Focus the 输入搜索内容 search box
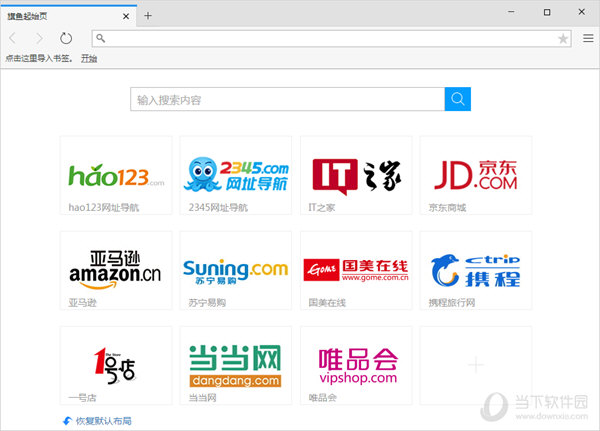 point(287,99)
